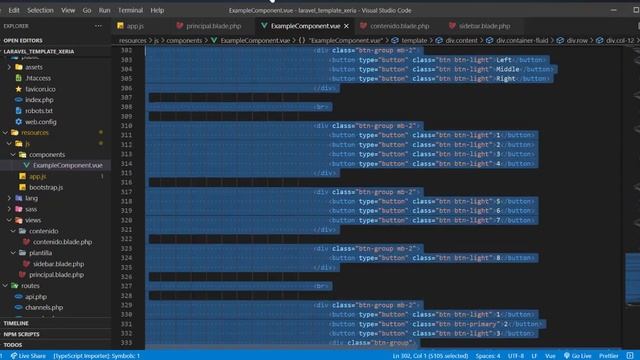Open Explorer more actions ellipsis
640x360 pixels.
tap(98, 26)
